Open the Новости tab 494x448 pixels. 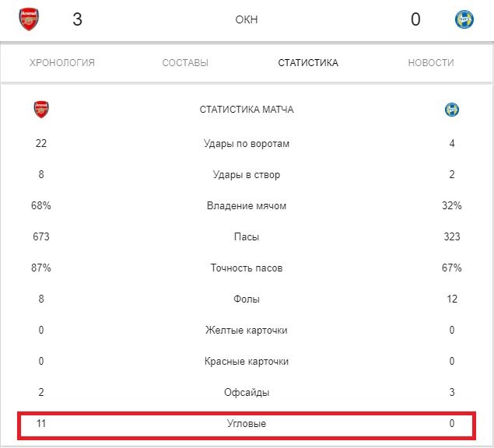click(x=431, y=63)
